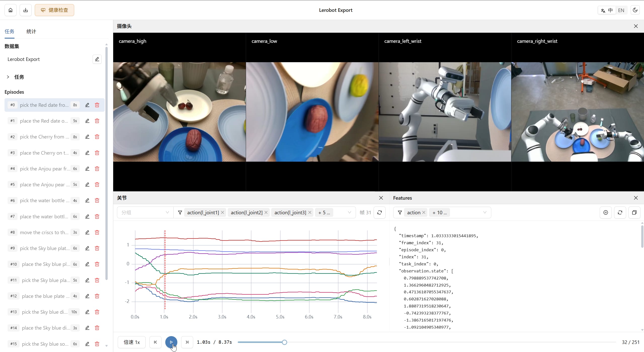This screenshot has width=644, height=352.
Task: Switch language to 中
Action: pyautogui.click(x=607, y=10)
